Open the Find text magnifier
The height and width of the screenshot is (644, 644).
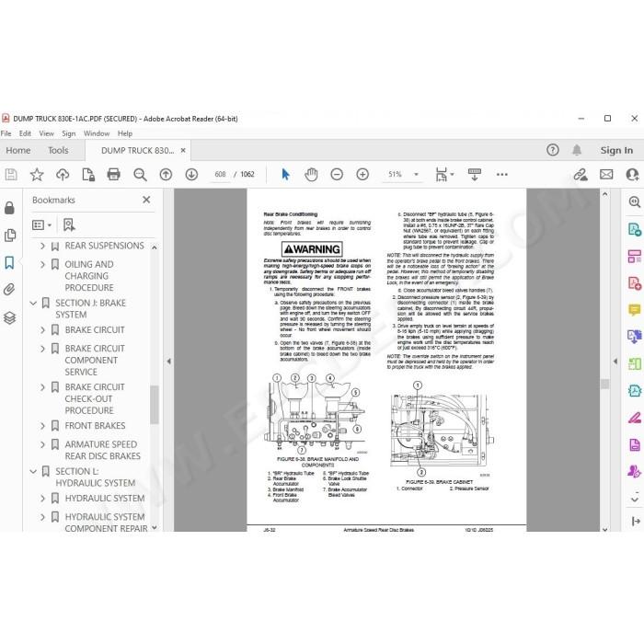click(x=140, y=175)
